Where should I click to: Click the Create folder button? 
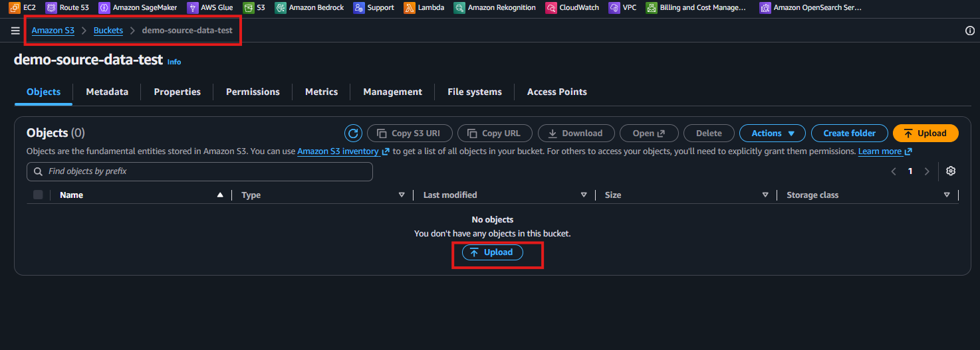[850, 133]
